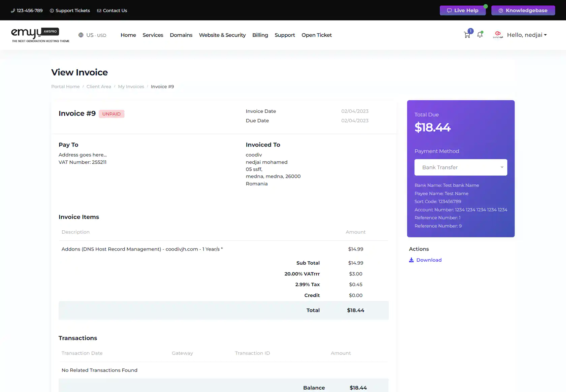Click the Addons DNS Host Record Management item
The width and height of the screenshot is (566, 392).
pos(142,249)
